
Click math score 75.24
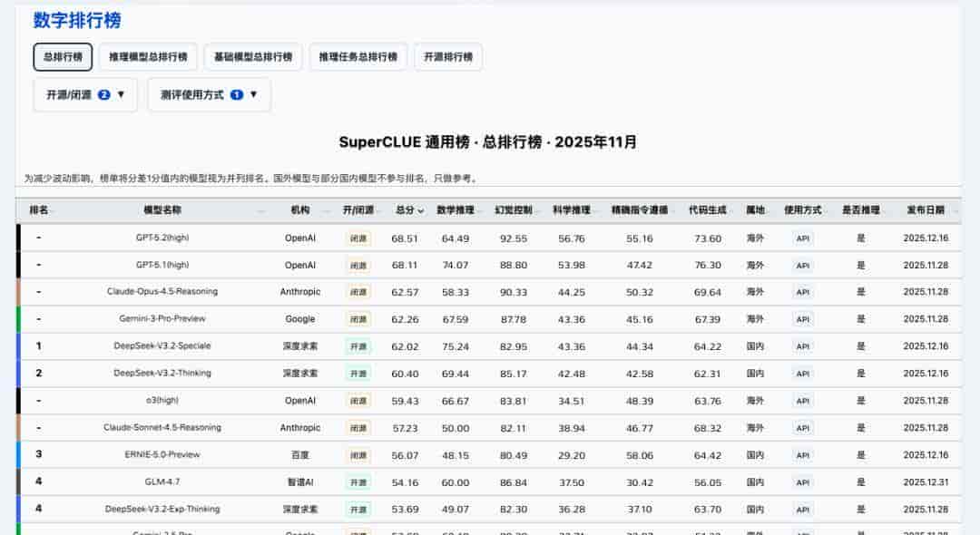pyautogui.click(x=456, y=346)
